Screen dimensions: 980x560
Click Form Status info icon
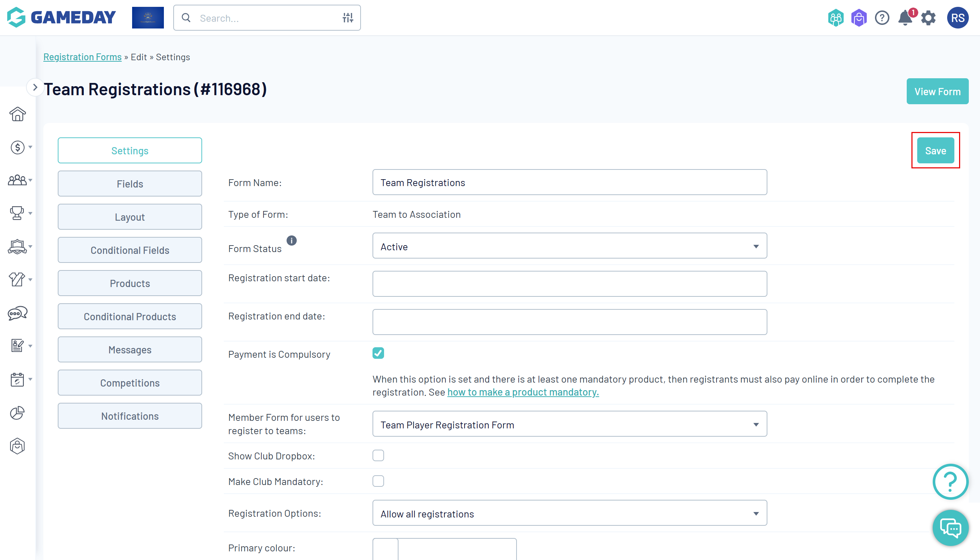[291, 241]
